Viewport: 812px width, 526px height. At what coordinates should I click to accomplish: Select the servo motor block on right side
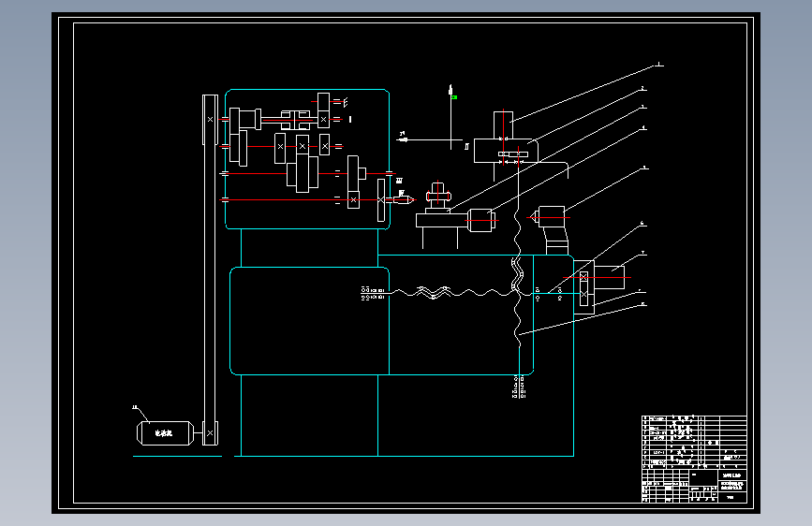[610, 277]
